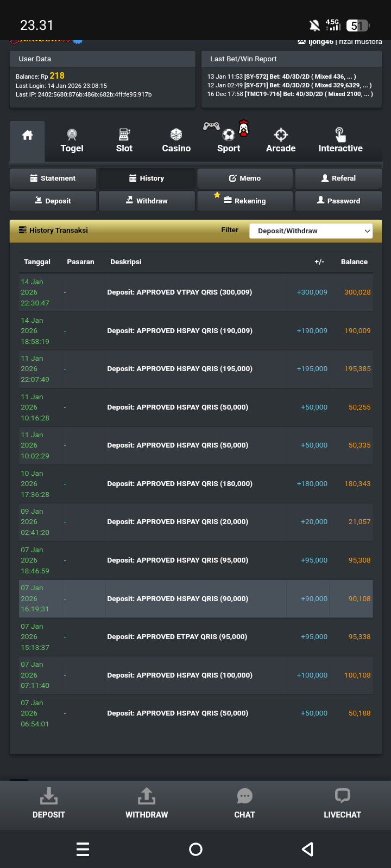
Task: Tap the bottom Withdraw upload icon
Action: (x=147, y=796)
